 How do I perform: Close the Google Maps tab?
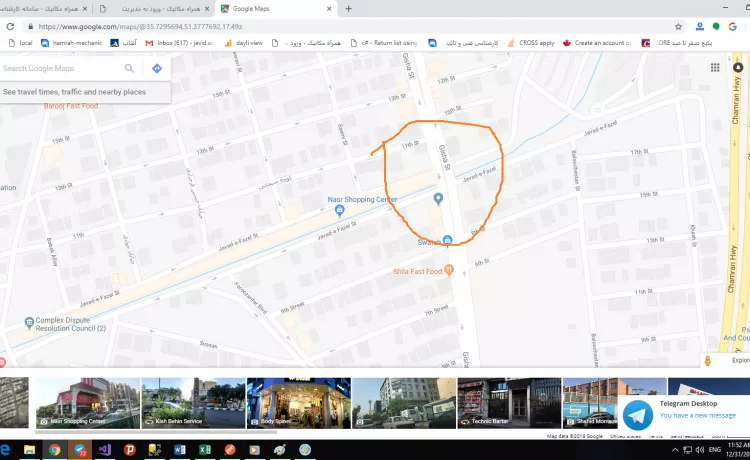(329, 9)
